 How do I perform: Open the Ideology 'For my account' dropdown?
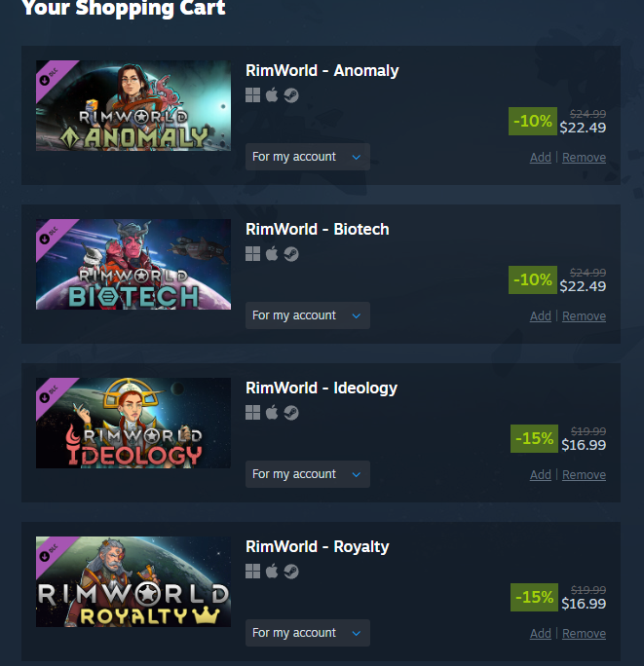pos(307,474)
